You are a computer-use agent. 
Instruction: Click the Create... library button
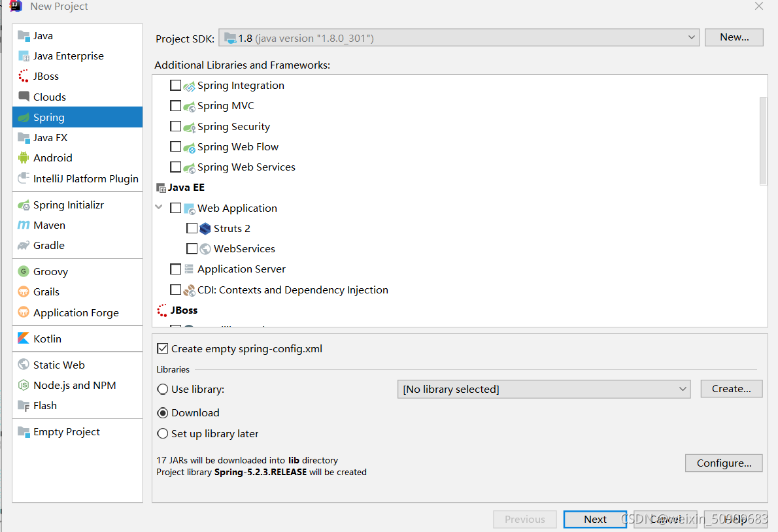tap(732, 389)
